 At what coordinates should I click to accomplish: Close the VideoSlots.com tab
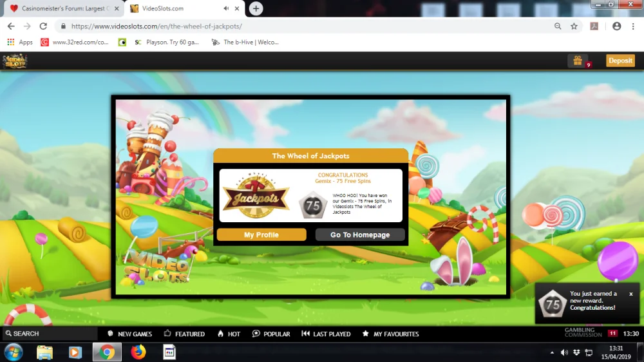click(x=237, y=8)
